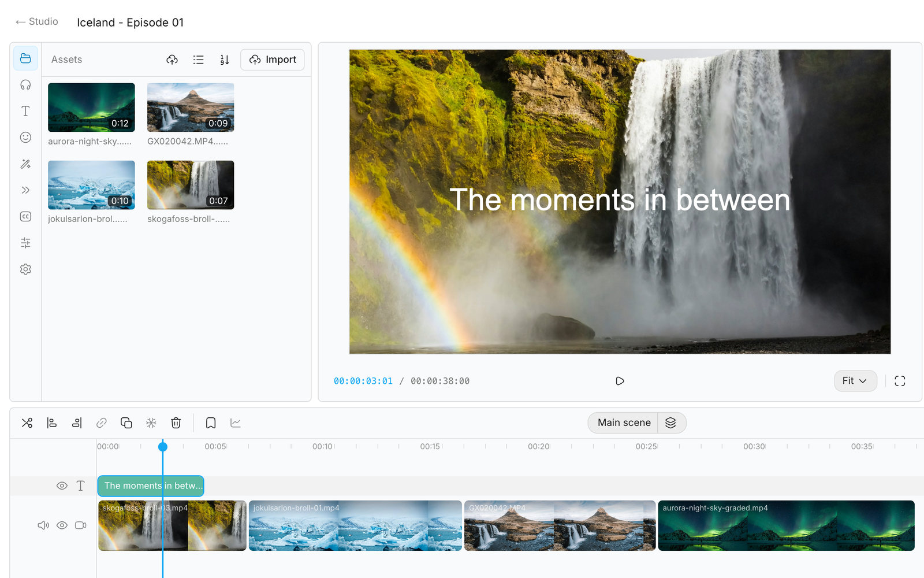Click the link clips icon
This screenshot has height=578, width=924.
pos(102,423)
